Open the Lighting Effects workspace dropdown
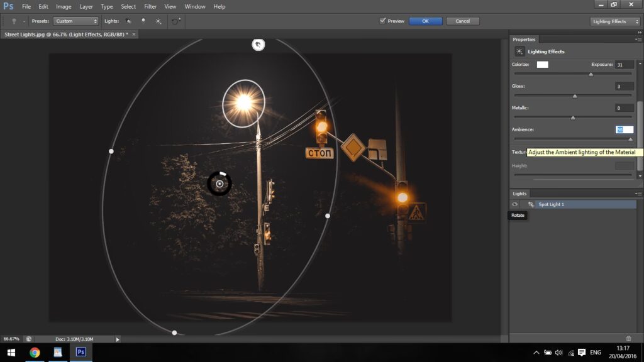This screenshot has width=644, height=362. click(614, 21)
